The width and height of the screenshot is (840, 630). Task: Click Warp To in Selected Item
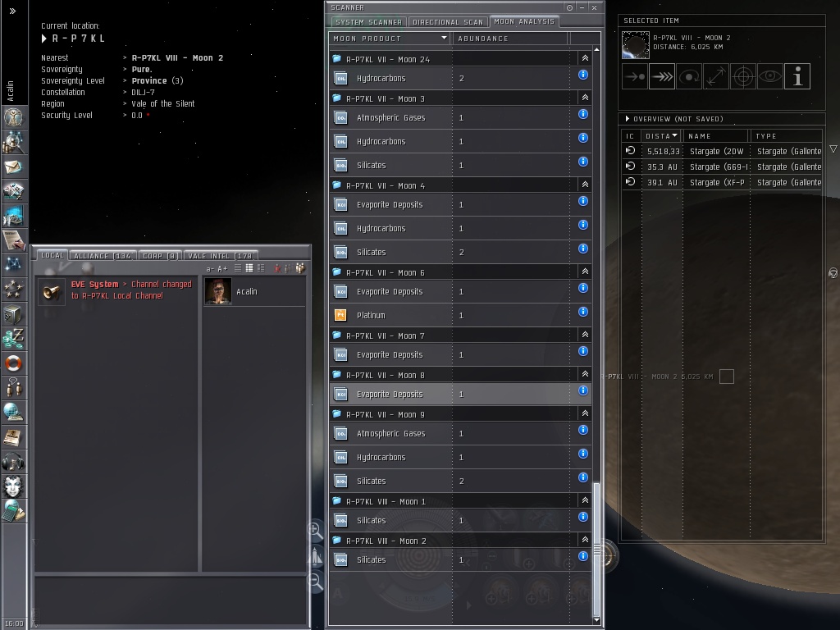(662, 76)
